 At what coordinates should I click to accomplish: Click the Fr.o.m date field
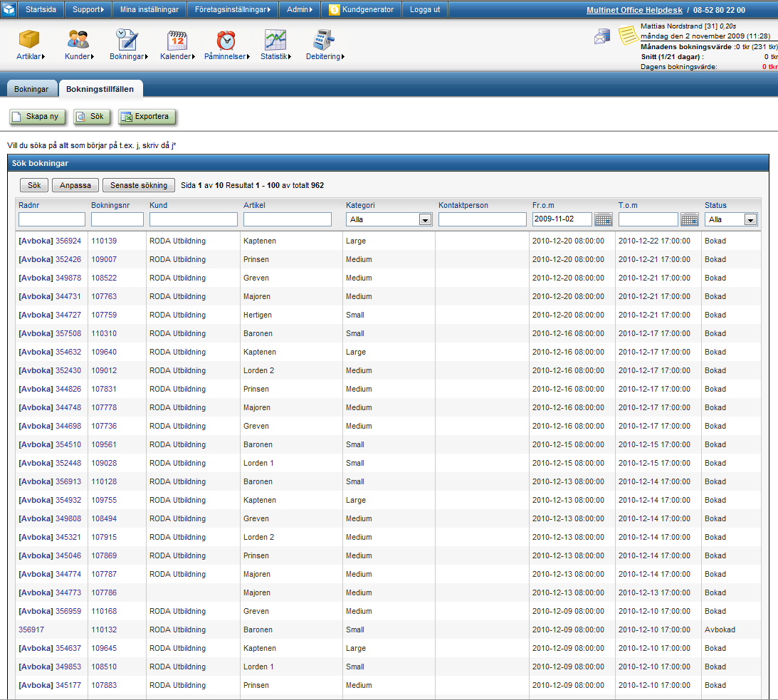pyautogui.click(x=562, y=219)
